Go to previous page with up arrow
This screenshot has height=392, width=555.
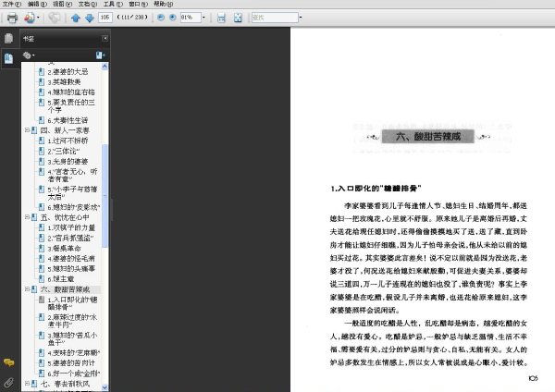coord(76,18)
